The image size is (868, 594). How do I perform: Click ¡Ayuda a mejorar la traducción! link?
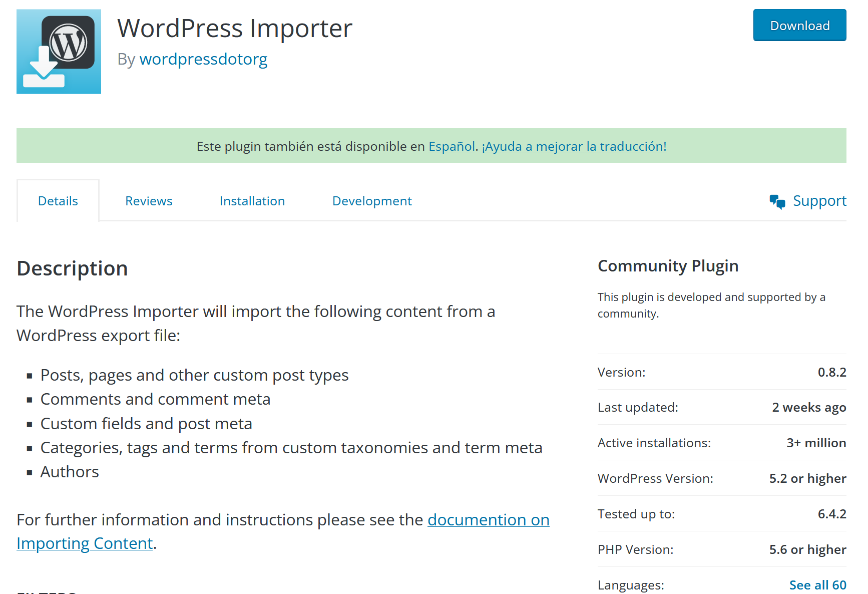574,146
